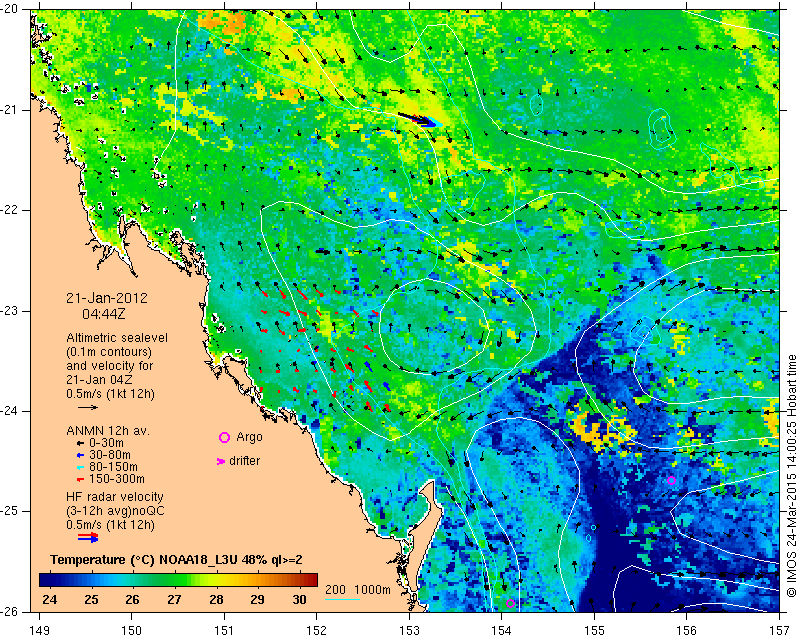
Task: Click the '150-300m' depth label
Action: click(x=117, y=479)
